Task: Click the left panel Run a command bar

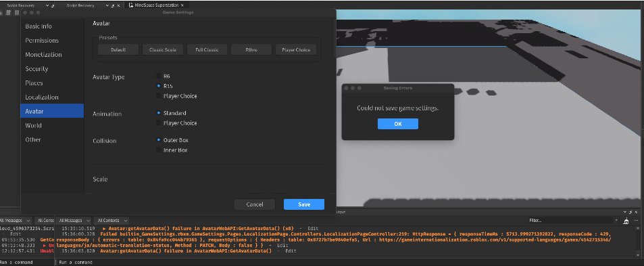Action: click(x=27, y=263)
